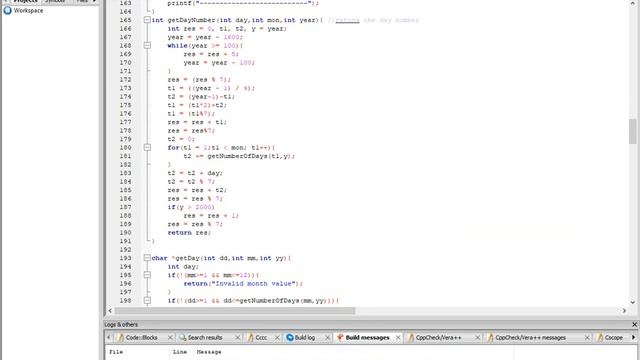Screen dimensions: 640x360
Task: Close the CppCheck/Vera++ tab
Action: pos(478,338)
